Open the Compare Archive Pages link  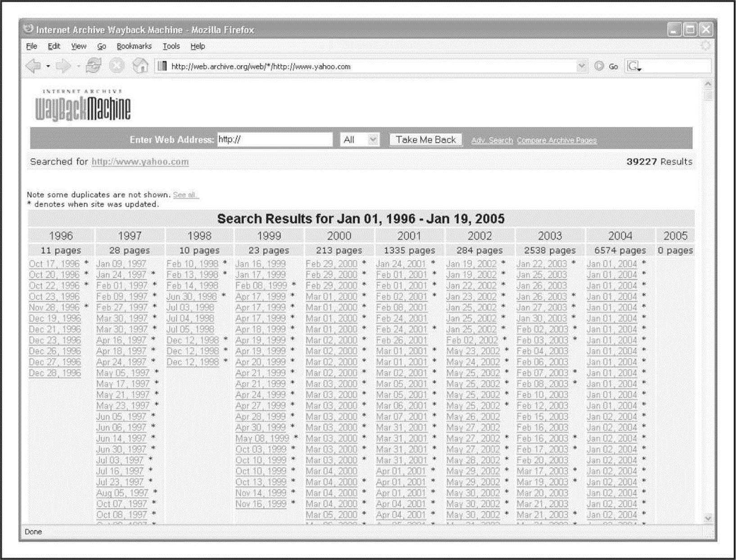click(557, 140)
